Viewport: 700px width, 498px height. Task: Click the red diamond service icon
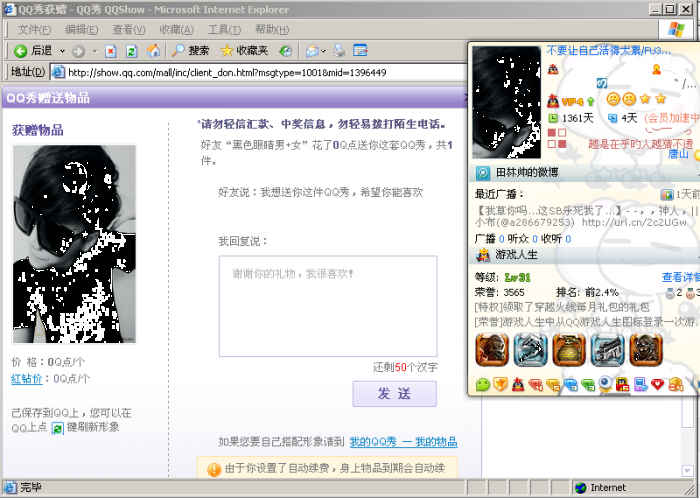[x=535, y=385]
